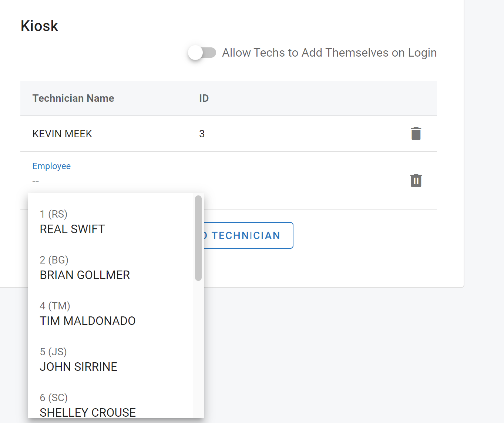Click the Technician Name column header
Image resolution: width=504 pixels, height=423 pixels.
coord(73,98)
